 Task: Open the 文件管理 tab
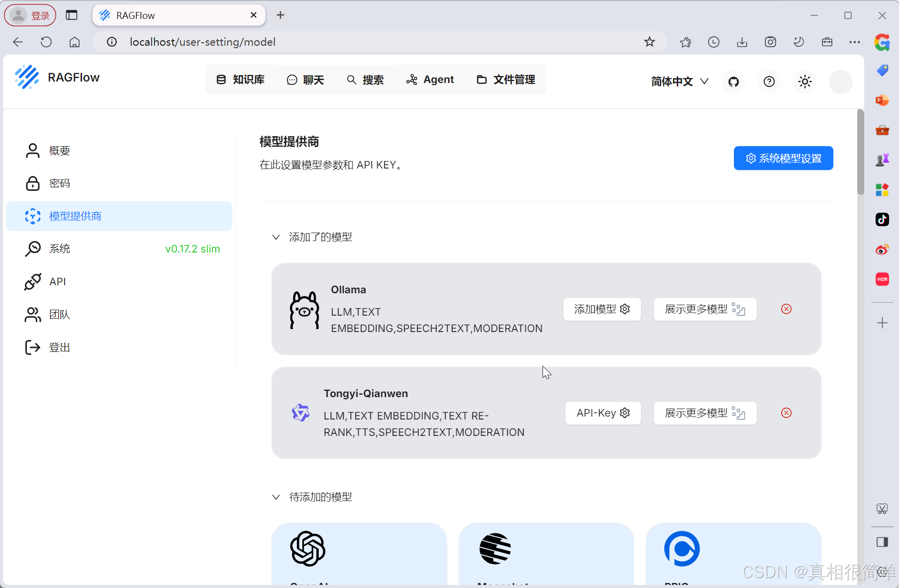[x=506, y=80]
